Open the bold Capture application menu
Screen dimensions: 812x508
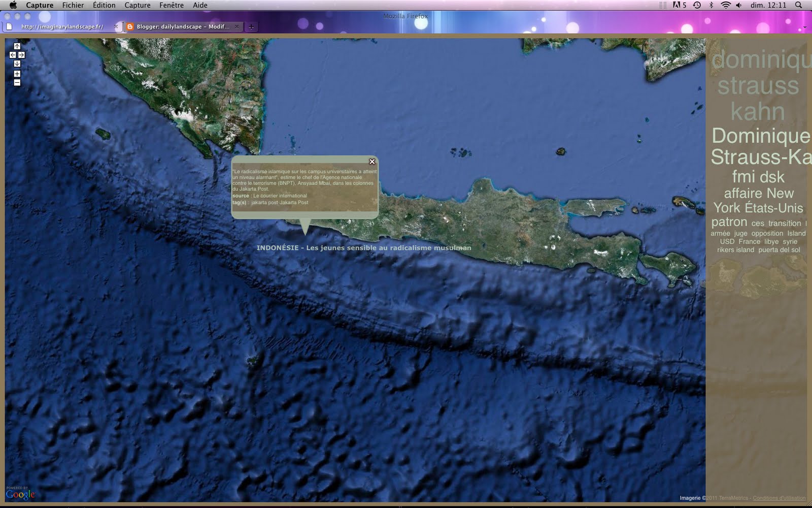click(40, 5)
